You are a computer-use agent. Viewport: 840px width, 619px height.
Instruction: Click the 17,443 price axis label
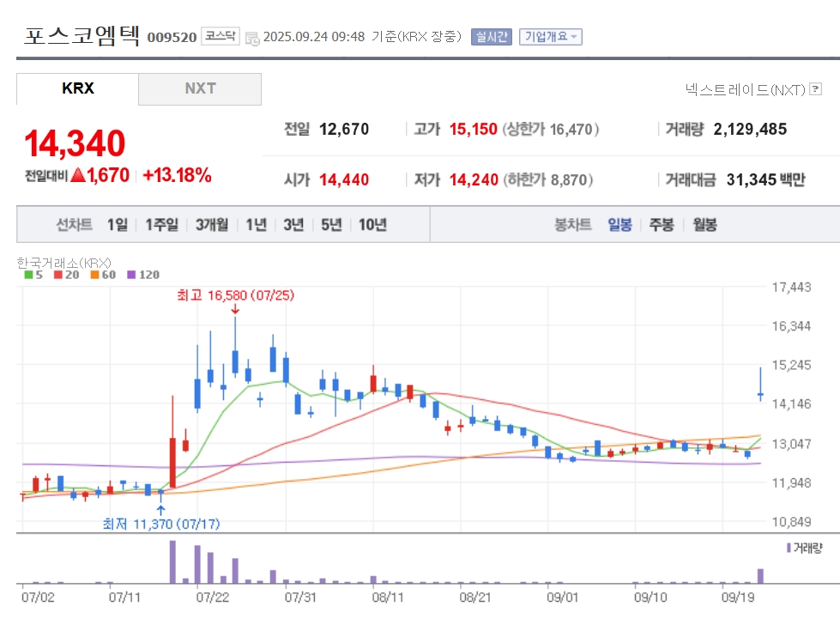pyautogui.click(x=791, y=288)
